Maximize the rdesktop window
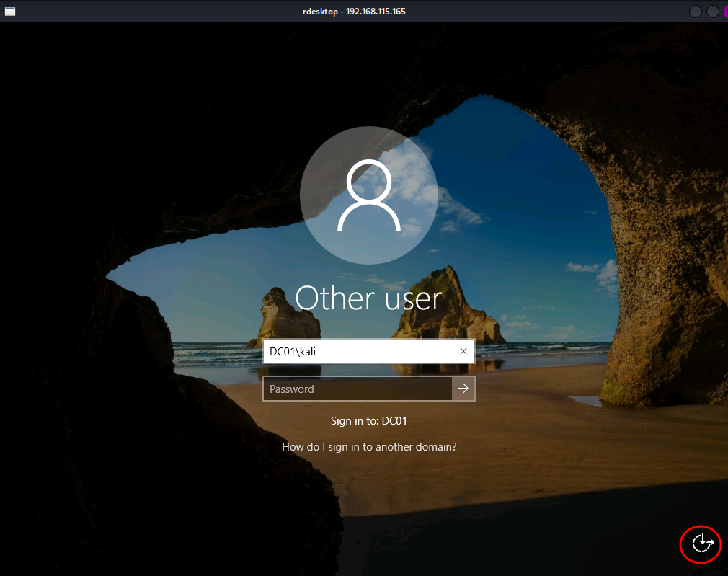This screenshot has height=576, width=728. [x=712, y=12]
